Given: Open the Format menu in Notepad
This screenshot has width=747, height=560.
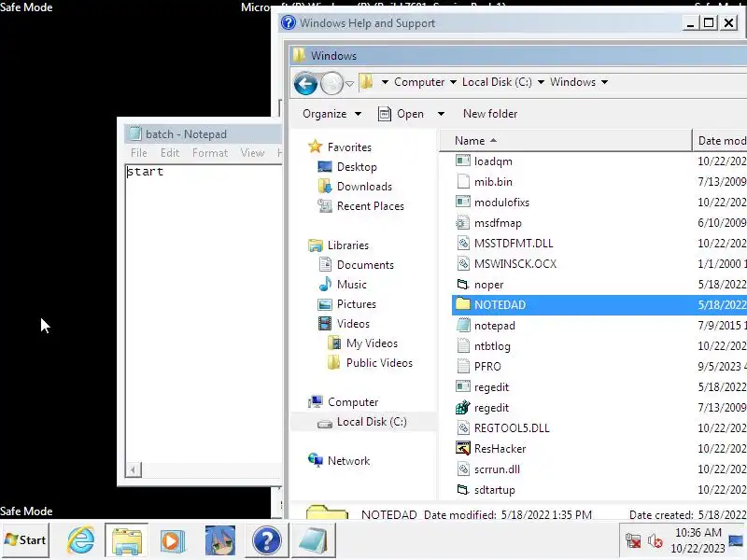Looking at the screenshot, I should 210,153.
